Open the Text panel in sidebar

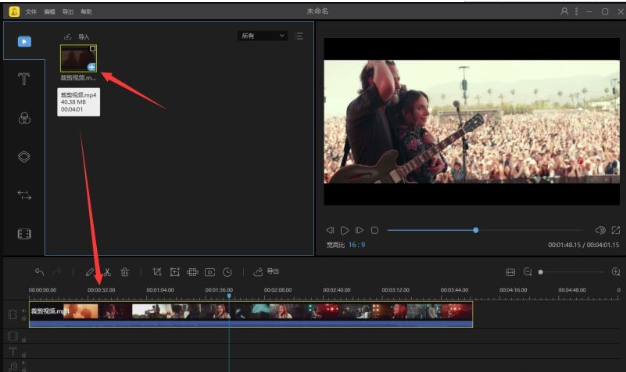(x=24, y=79)
